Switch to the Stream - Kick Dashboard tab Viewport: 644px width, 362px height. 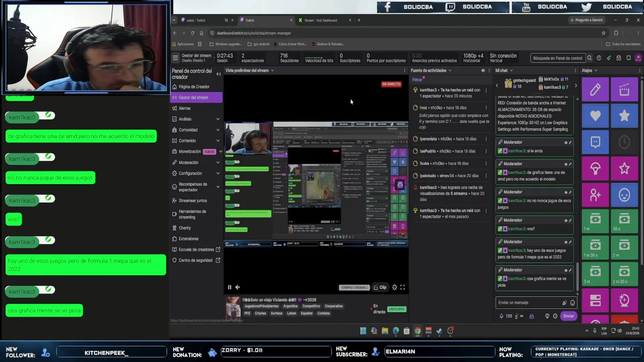pos(320,20)
